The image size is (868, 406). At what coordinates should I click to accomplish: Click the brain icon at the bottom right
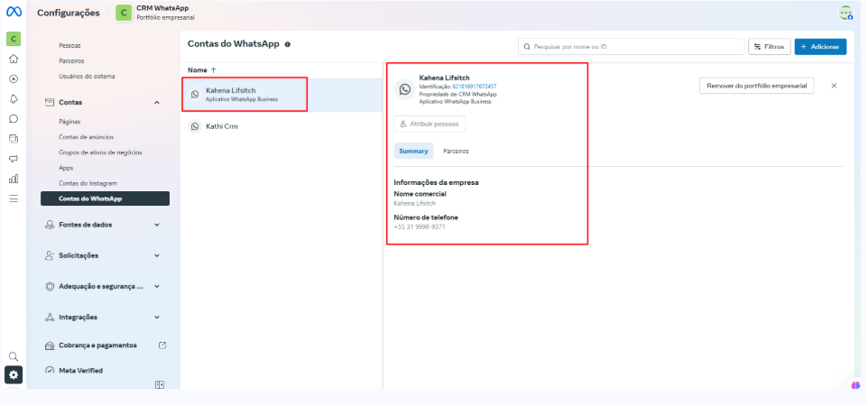pyautogui.click(x=856, y=385)
